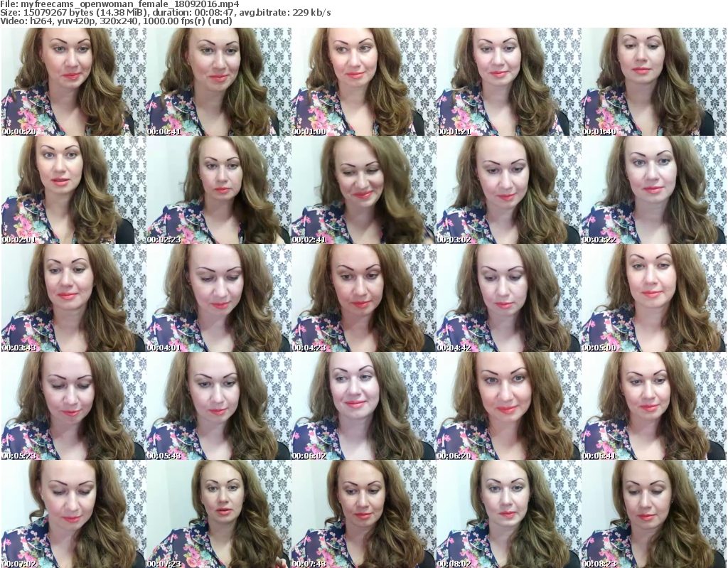Select the thumbnail labeled 00:04:42

pos(509,298)
